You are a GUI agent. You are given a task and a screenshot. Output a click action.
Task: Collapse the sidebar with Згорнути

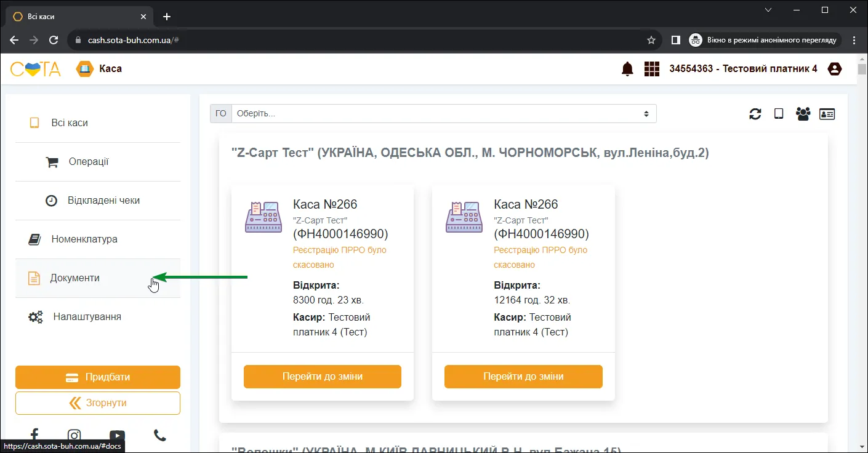[x=98, y=403]
